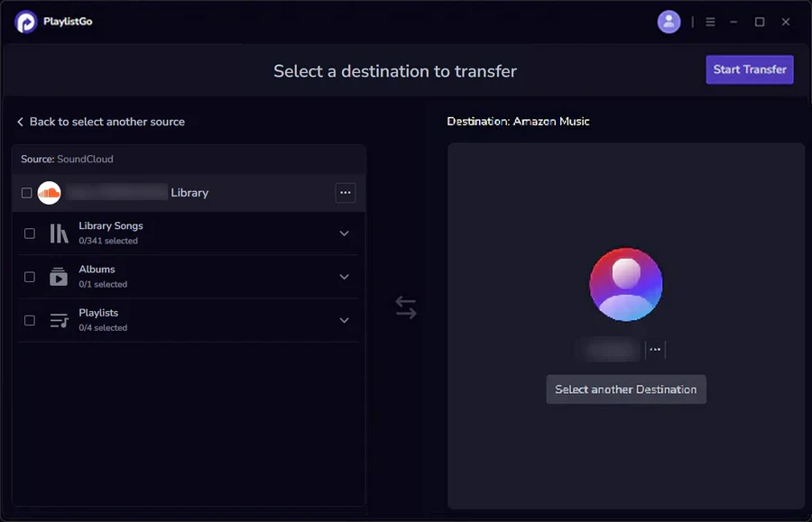Click the Library Songs books icon
Viewport: 812px width, 522px height.
pos(59,234)
